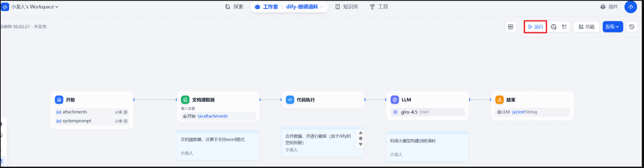Image resolution: width=644 pixels, height=168 pixels.
Task: Click the user avatar at top right
Action: pyautogui.click(x=631, y=7)
